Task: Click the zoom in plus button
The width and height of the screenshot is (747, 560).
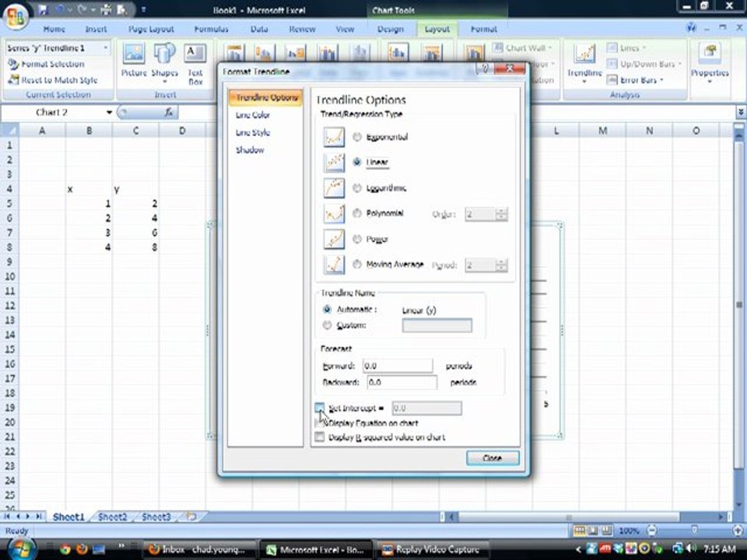Action: (738, 530)
